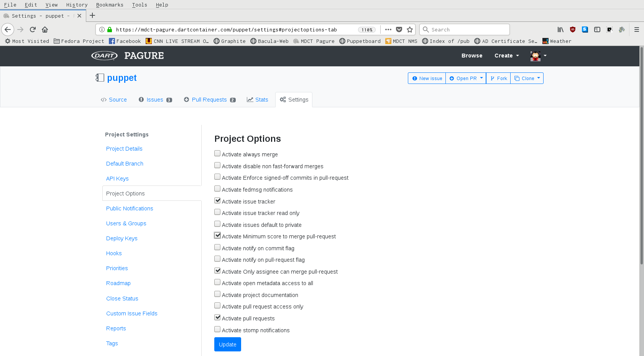Open the Bookmarks menu
Image resolution: width=644 pixels, height=356 pixels.
point(110,5)
